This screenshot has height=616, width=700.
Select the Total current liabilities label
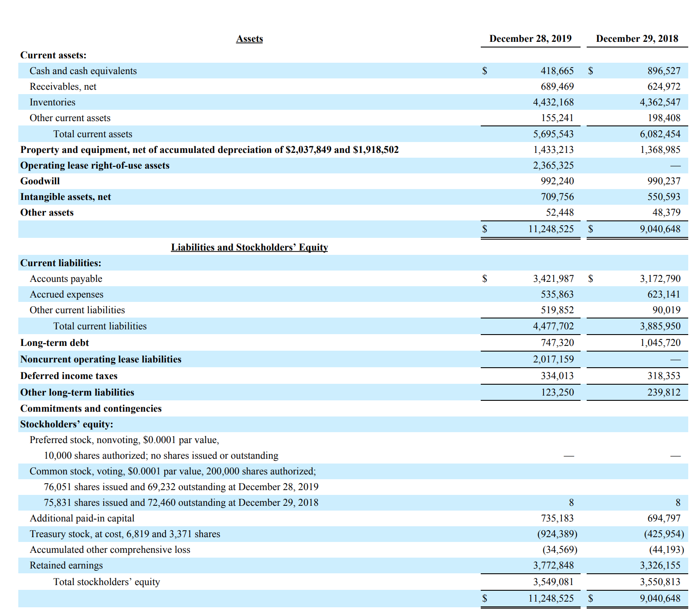[100, 326]
